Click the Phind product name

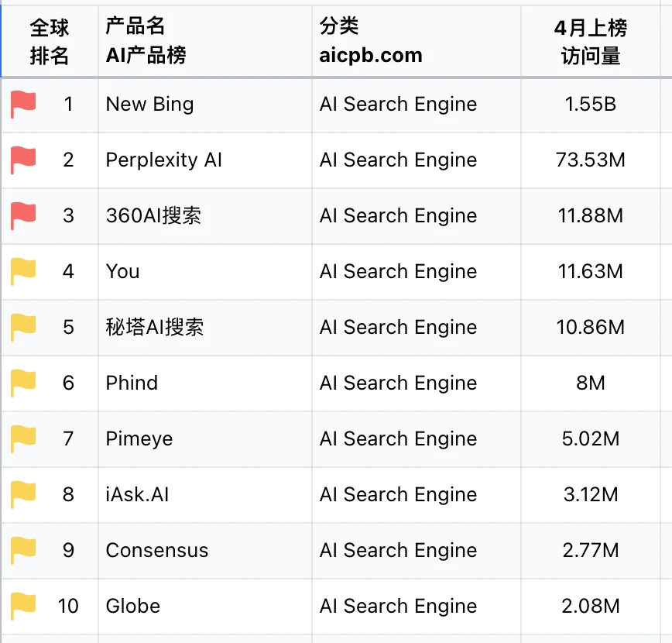click(x=132, y=383)
